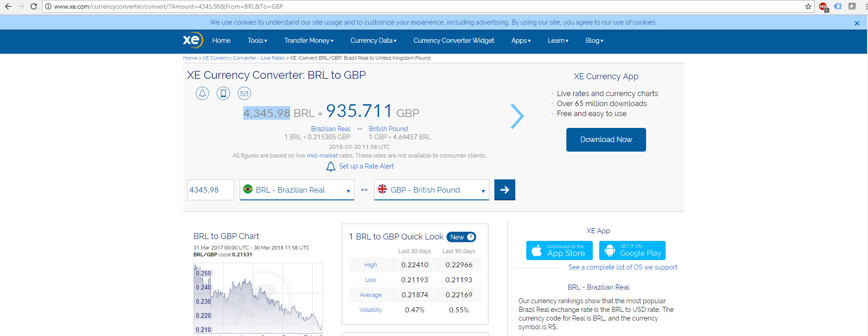
Task: View site information icon in address bar
Action: pyautogui.click(x=48, y=6)
